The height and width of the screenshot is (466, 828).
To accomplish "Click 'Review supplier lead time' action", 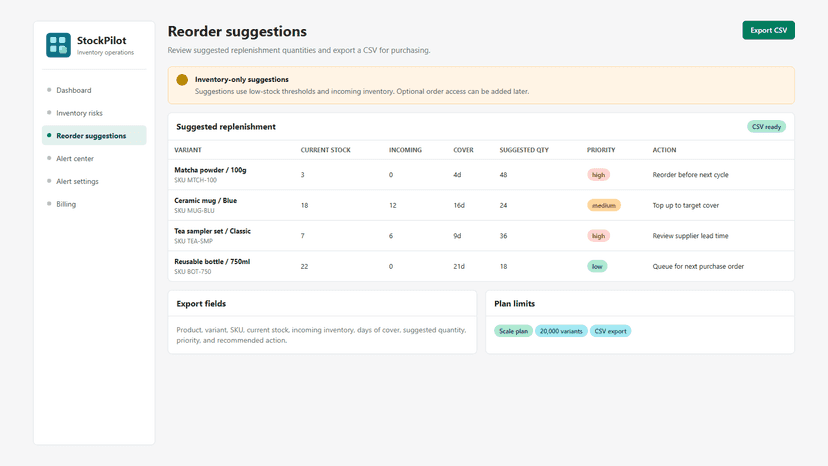I will [x=690, y=236].
